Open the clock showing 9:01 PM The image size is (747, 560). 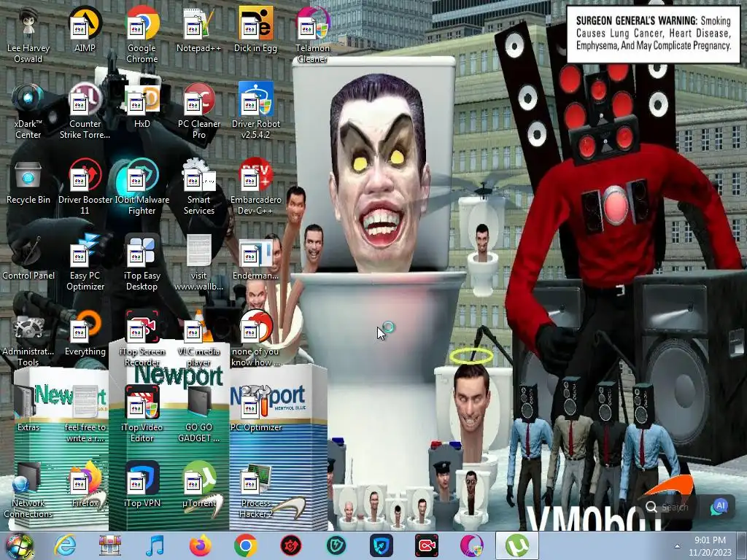point(710,546)
